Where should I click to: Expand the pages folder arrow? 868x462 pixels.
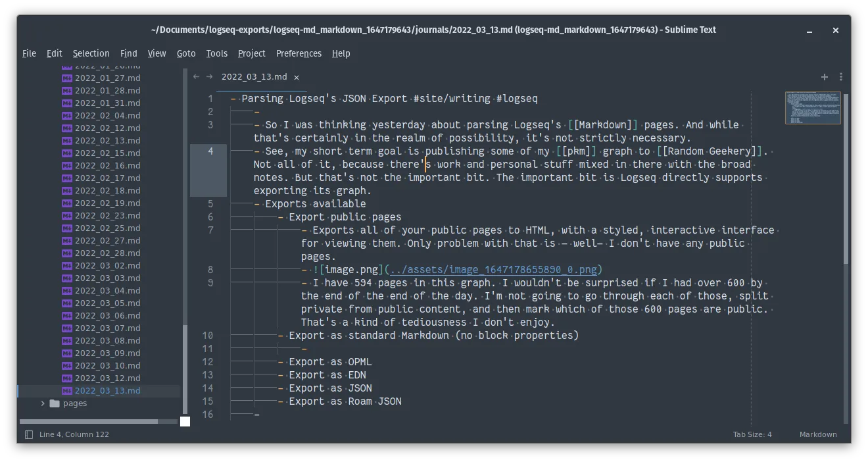[x=43, y=403]
